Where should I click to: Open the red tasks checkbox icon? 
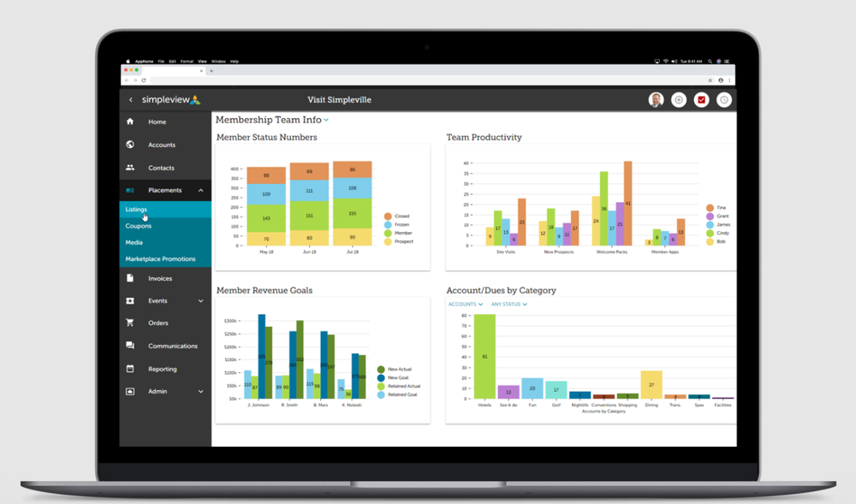tap(701, 99)
